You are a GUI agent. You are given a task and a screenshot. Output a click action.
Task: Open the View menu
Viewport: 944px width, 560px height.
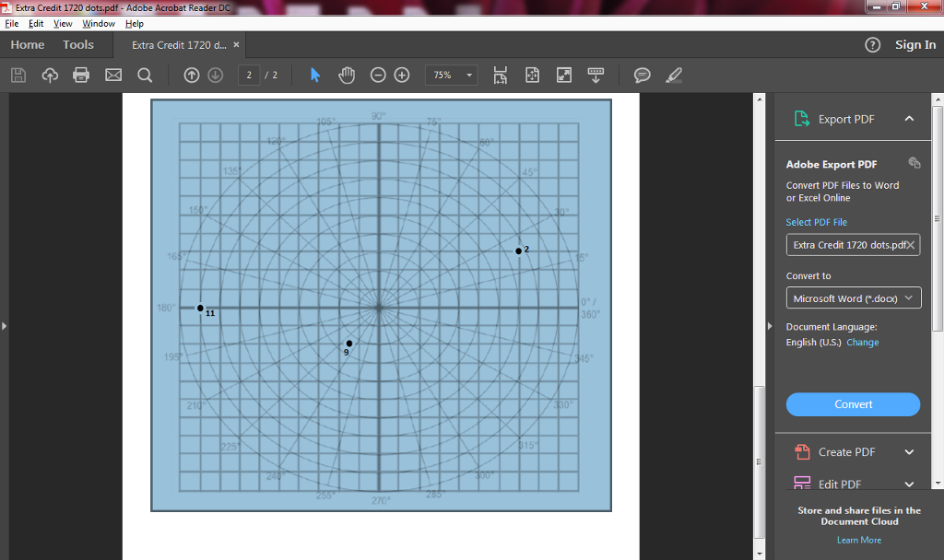pyautogui.click(x=63, y=23)
